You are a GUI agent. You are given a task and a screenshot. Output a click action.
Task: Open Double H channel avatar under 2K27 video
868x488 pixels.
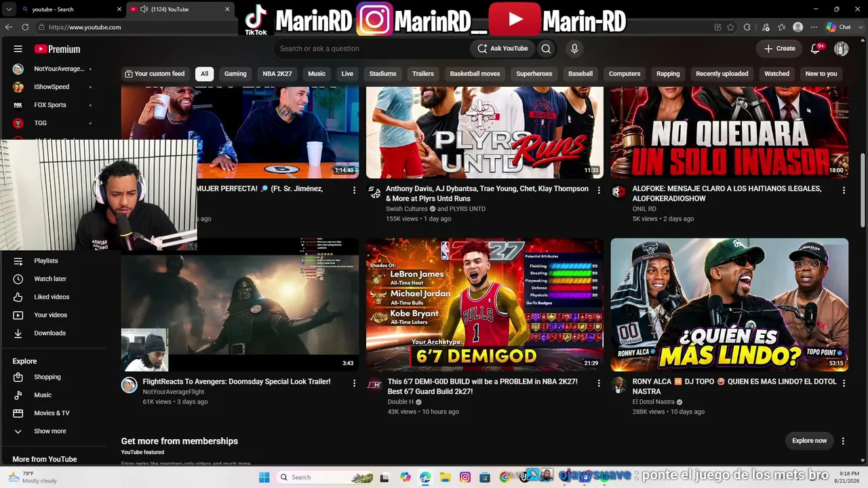tap(374, 385)
